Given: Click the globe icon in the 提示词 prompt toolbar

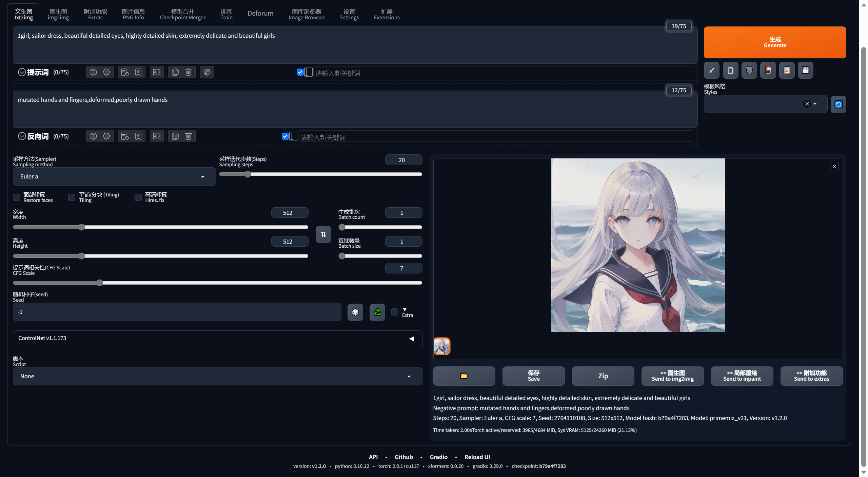Looking at the screenshot, I should pos(93,72).
